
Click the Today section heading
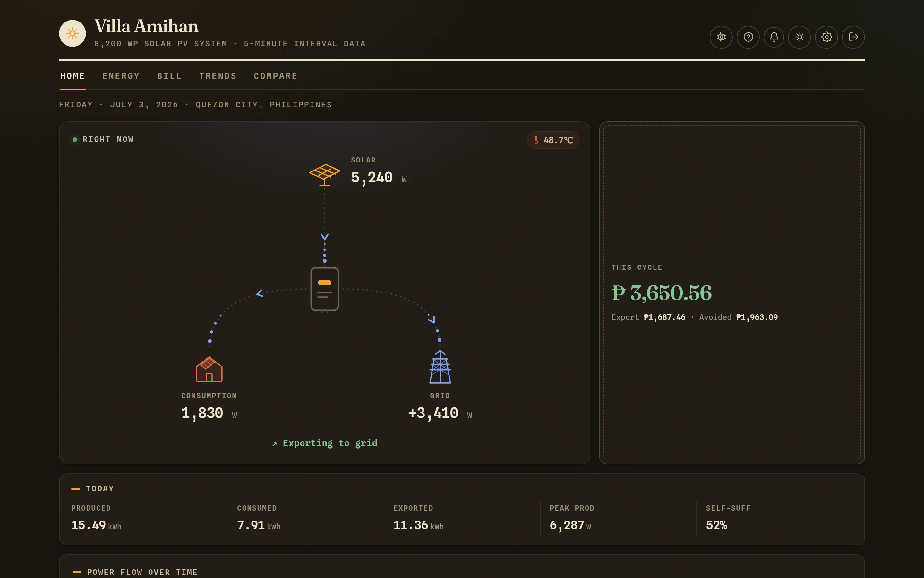100,488
